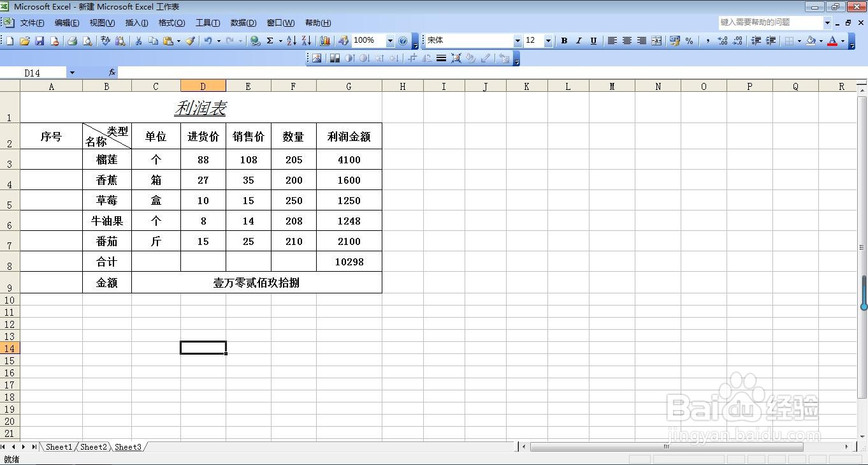The width and height of the screenshot is (868, 465).
Task: Apply Merge and Center
Action: pos(656,40)
